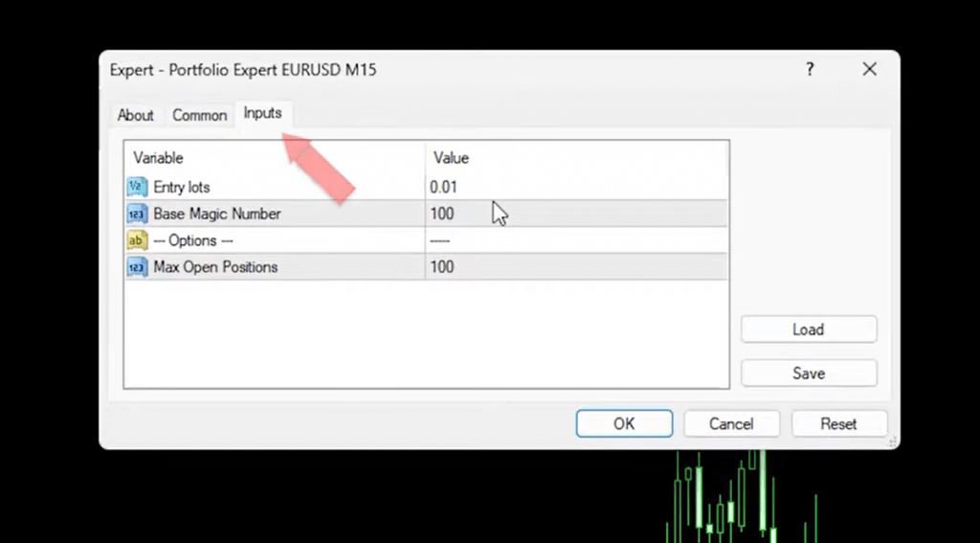Click the Cancel button
The width and height of the screenshot is (980, 543).
point(731,423)
